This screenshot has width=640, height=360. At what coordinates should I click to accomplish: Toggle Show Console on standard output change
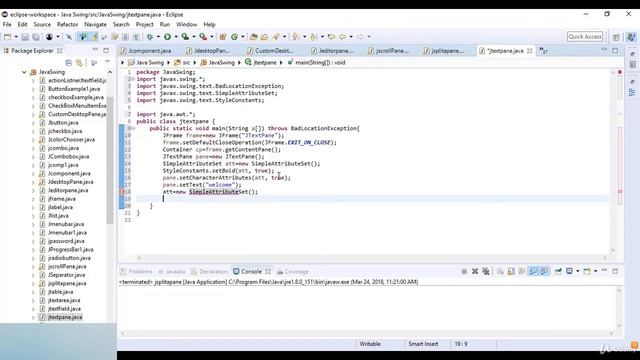pos(533,271)
